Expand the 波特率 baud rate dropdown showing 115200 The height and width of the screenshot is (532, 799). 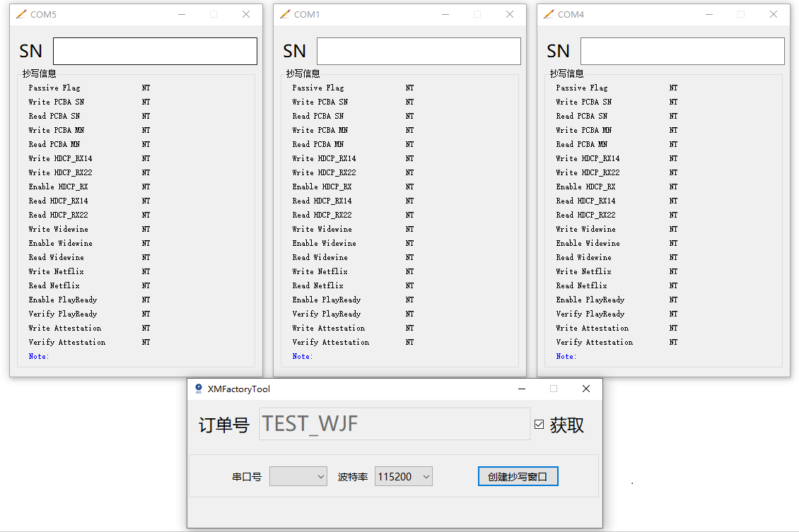click(403, 477)
